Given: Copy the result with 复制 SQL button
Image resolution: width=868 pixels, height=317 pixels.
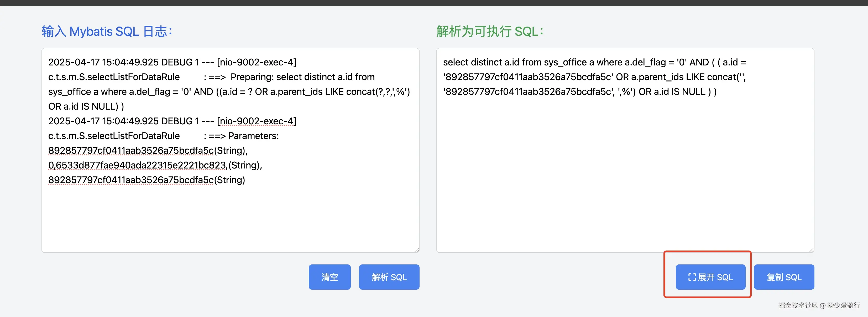Looking at the screenshot, I should coord(784,277).
